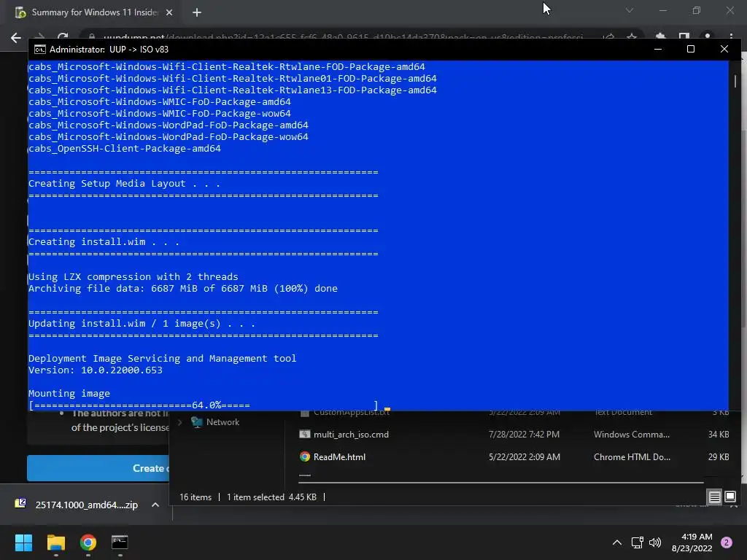Screen dimensions: 747x560
Task: Click 'Archiving file data' console line
Action: click(182, 289)
